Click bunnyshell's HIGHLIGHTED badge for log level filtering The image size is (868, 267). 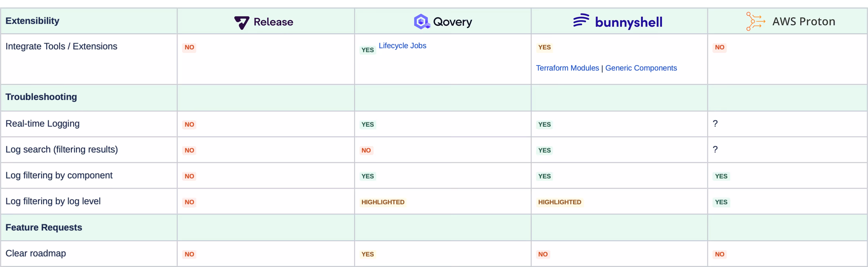click(560, 202)
